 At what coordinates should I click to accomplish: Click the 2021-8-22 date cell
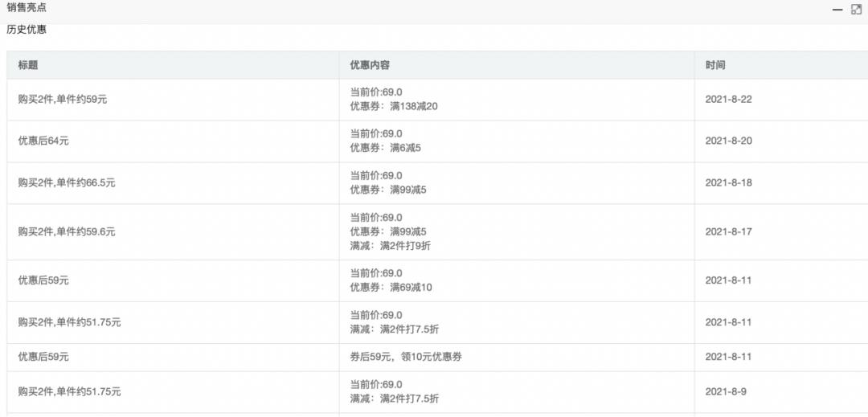[x=728, y=100]
